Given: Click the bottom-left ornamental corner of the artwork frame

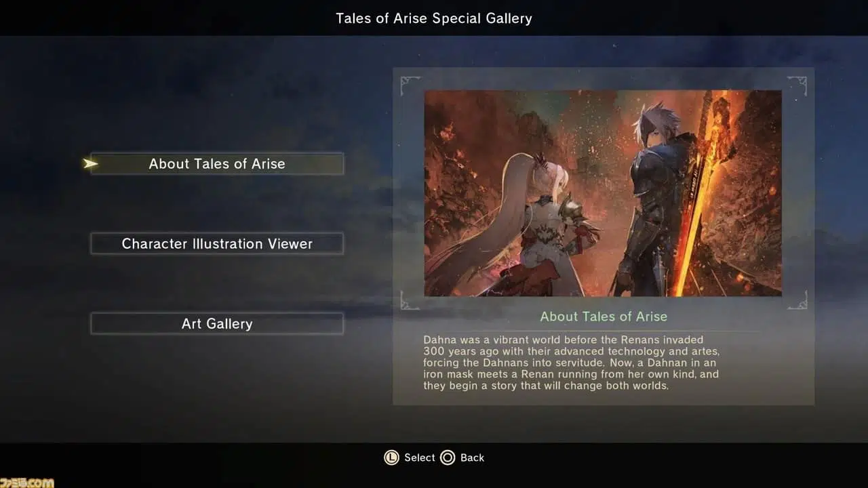Looking at the screenshot, I should click(410, 300).
